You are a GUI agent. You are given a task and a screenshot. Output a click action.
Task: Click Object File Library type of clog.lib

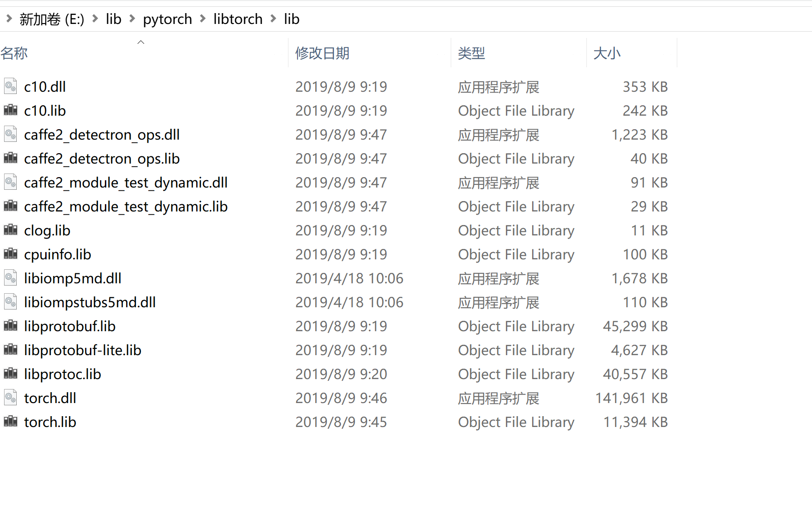pyautogui.click(x=516, y=230)
